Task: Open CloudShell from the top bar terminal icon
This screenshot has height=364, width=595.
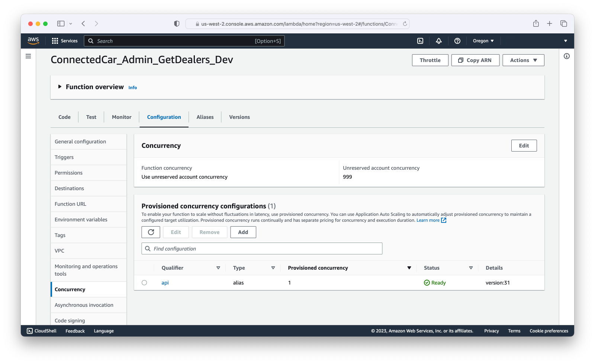Action: click(420, 41)
